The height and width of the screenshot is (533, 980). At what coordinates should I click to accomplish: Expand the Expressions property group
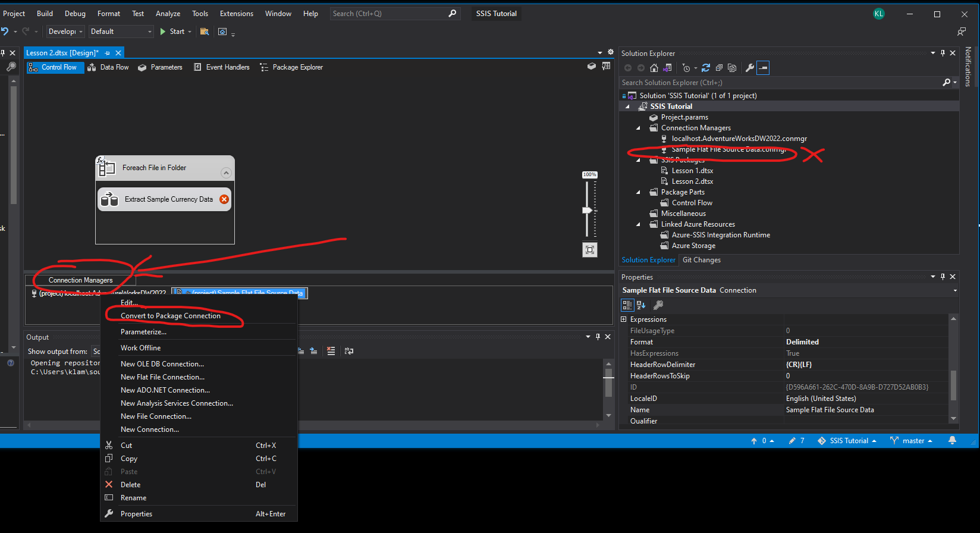624,319
